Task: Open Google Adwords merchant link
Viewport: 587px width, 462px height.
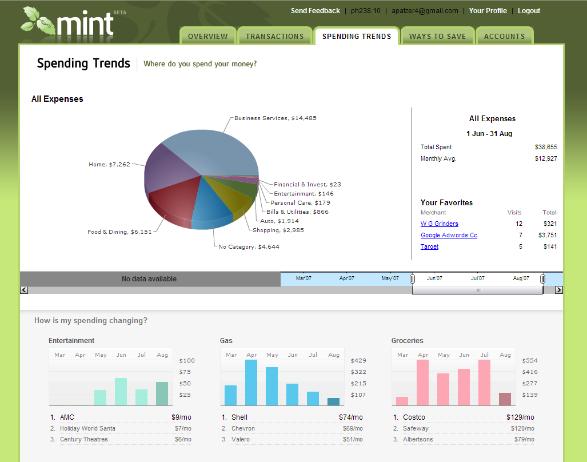Action: coord(449,235)
